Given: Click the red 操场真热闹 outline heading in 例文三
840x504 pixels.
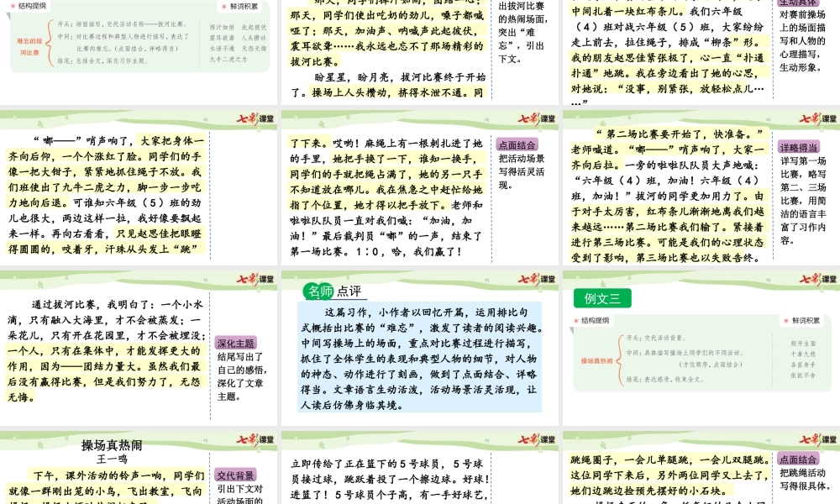Looking at the screenshot, I should pyautogui.click(x=596, y=361).
